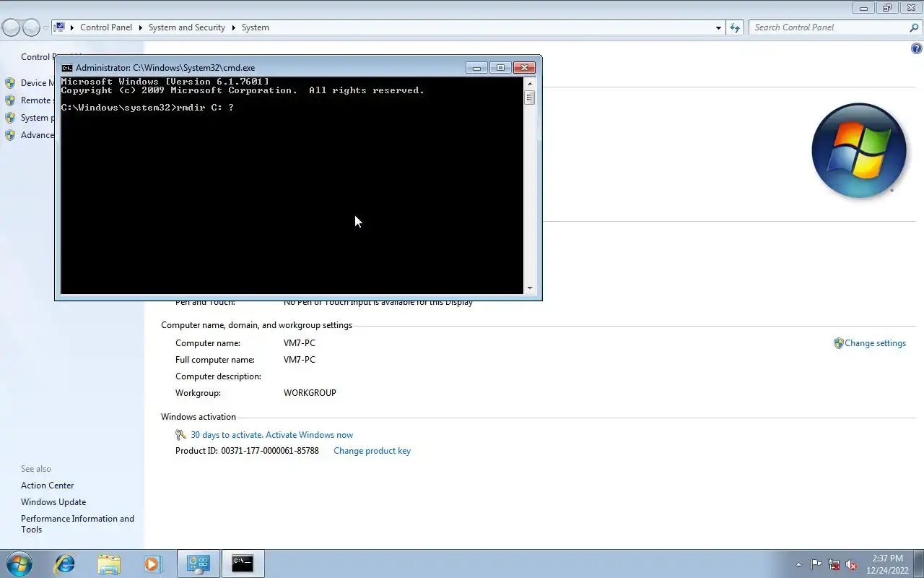
Task: Open Device Manager sidebar link
Action: coord(38,83)
